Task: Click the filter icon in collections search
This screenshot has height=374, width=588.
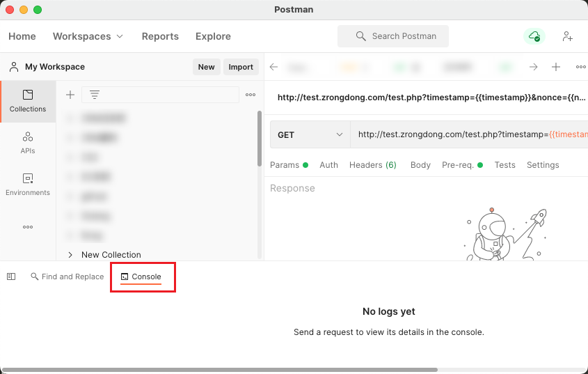Action: click(x=95, y=95)
